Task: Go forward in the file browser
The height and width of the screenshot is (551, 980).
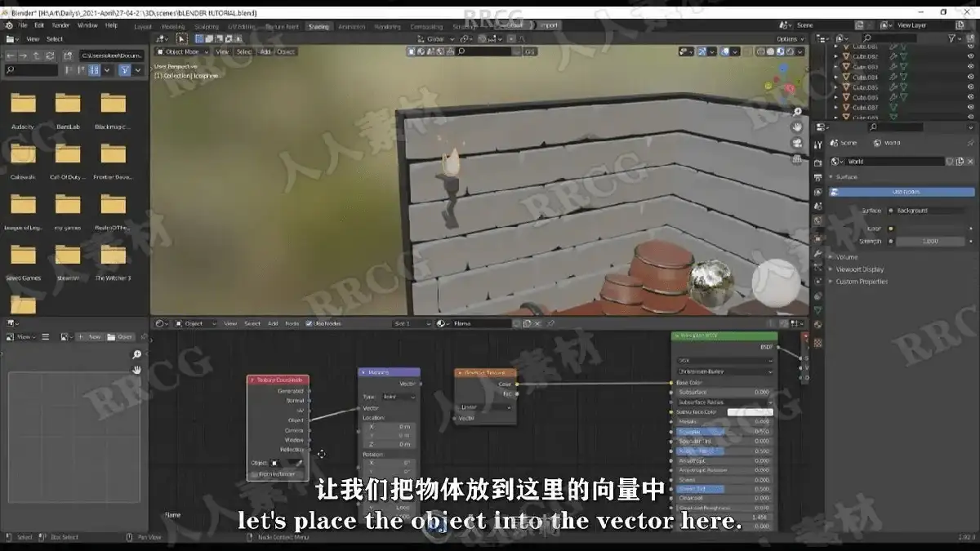Action: click(x=24, y=55)
